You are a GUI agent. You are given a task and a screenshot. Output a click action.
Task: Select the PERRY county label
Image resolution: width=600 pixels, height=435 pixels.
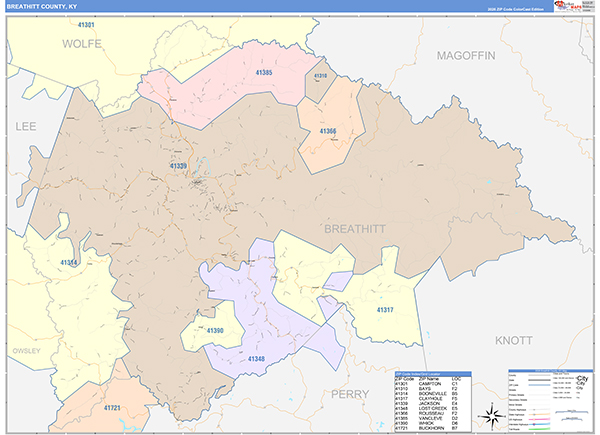pos(350,394)
